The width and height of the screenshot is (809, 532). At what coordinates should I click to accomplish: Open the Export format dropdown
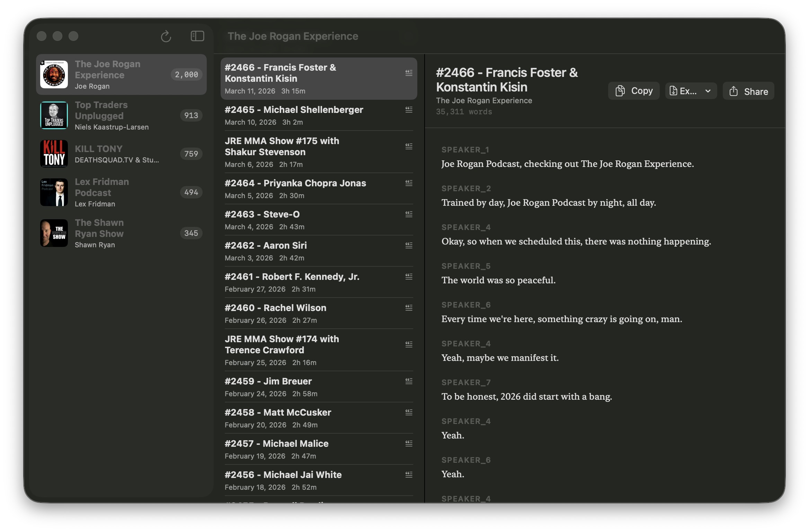coord(707,91)
